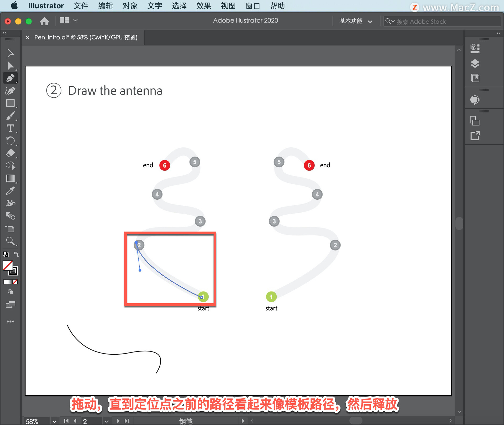Go to next artboard
This screenshot has width=504, height=425.
click(x=118, y=421)
